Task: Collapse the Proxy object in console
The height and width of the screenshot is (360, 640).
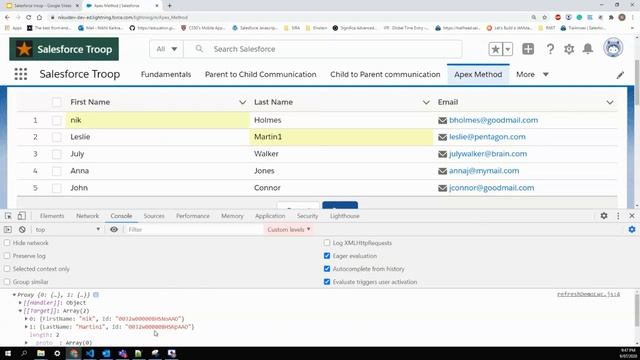Action: click(14, 295)
